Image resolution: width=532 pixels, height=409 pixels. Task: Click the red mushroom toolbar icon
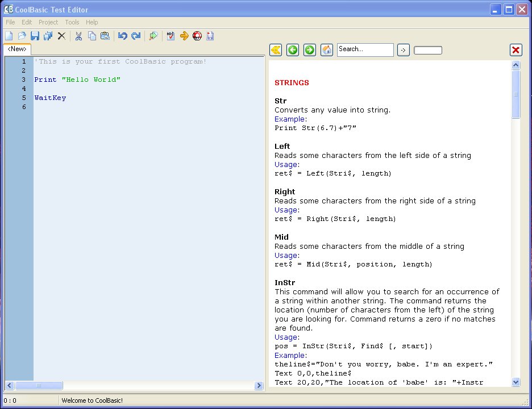197,36
